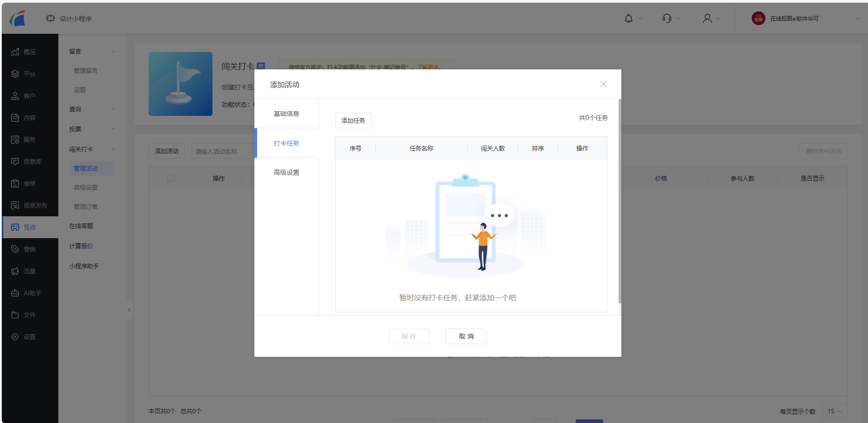The height and width of the screenshot is (423, 868).
Task: Open 文件 section in sidebar
Action: click(30, 315)
